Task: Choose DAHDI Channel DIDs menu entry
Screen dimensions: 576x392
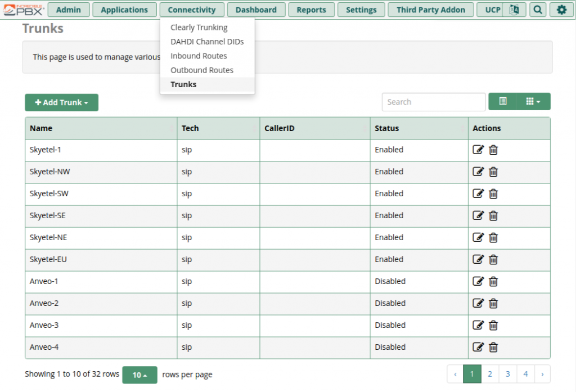Action: click(207, 42)
